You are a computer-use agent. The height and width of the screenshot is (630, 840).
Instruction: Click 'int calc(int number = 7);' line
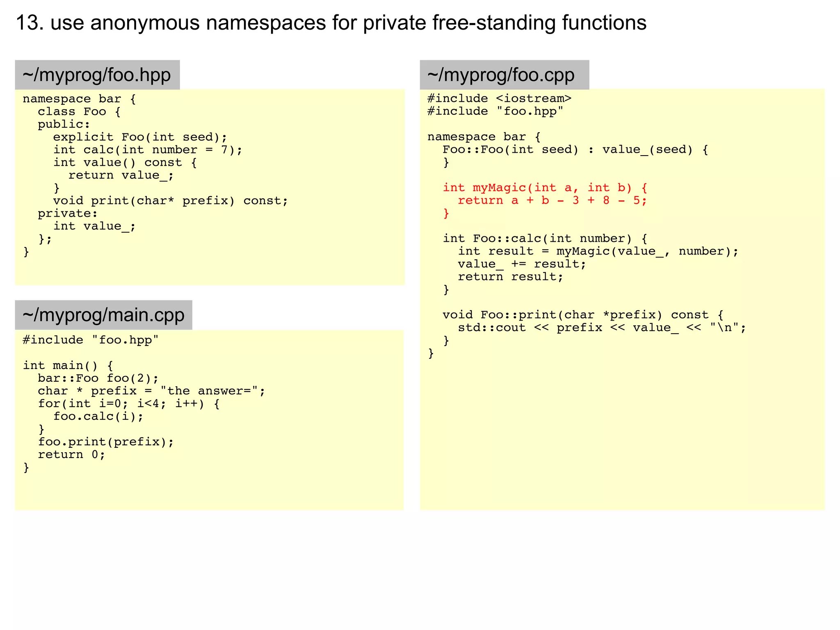(148, 150)
